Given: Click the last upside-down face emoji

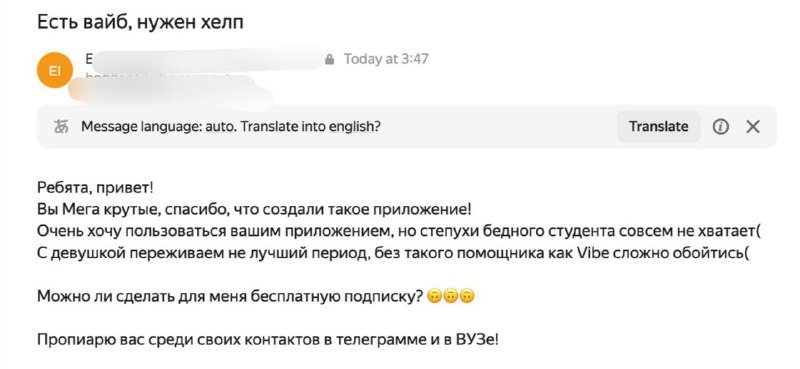Looking at the screenshot, I should (x=467, y=296).
